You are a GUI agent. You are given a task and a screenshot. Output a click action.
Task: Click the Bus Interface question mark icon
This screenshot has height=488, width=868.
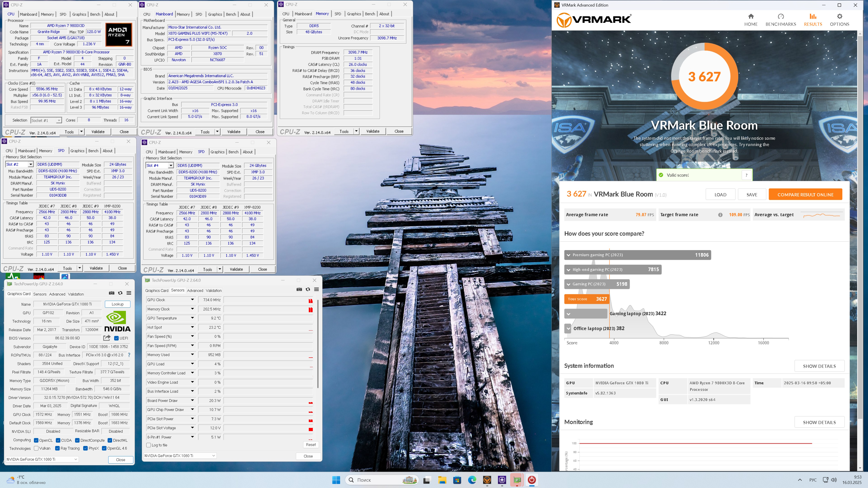[129, 355]
